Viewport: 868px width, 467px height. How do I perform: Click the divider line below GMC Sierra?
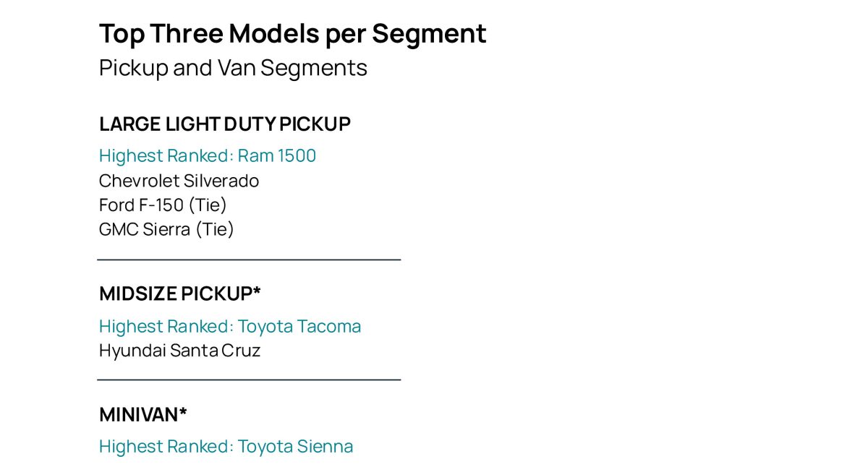coord(249,259)
